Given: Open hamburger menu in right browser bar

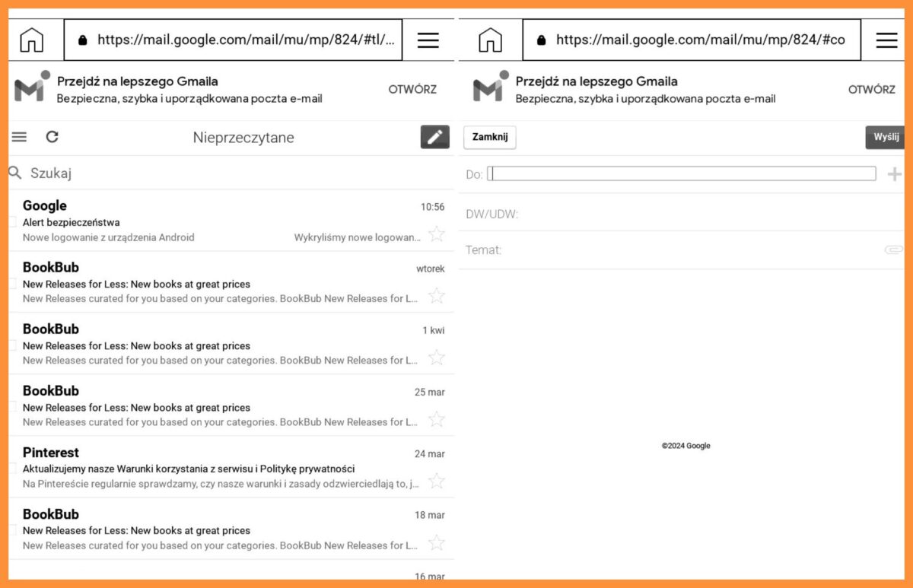Looking at the screenshot, I should click(x=887, y=40).
